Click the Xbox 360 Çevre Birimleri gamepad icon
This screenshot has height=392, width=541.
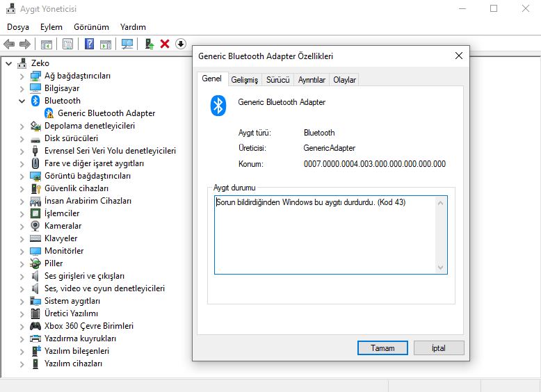pyautogui.click(x=35, y=326)
